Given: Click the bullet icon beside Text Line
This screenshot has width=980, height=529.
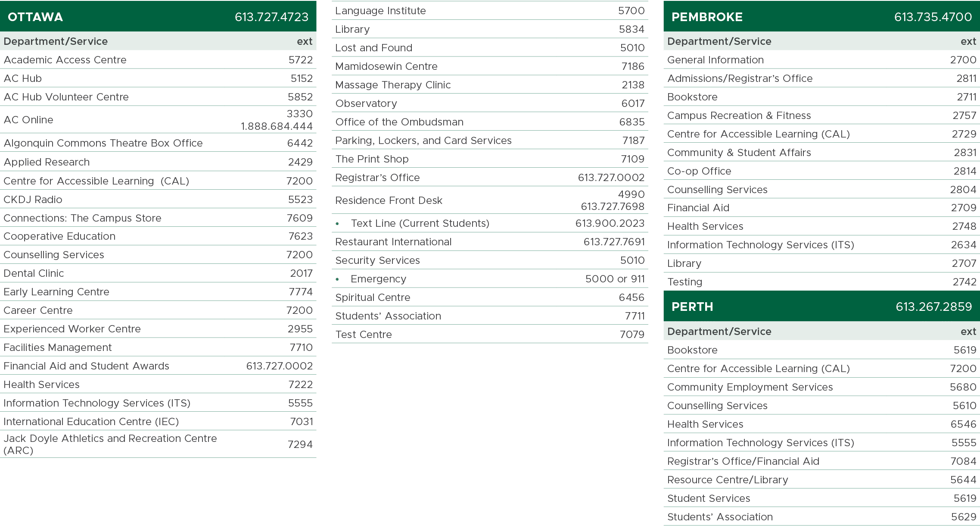Looking at the screenshot, I should click(337, 224).
